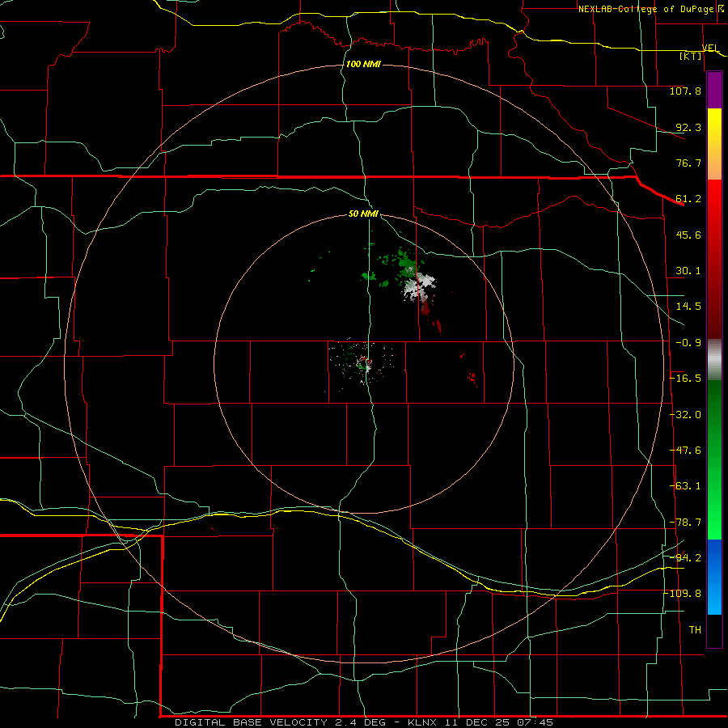The height and width of the screenshot is (728, 728).
Task: Click the -32.0 velocity scale value
Action: [x=686, y=415]
